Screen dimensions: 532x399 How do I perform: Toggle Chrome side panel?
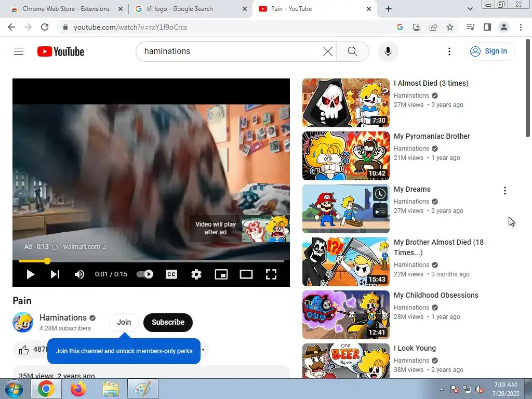pyautogui.click(x=487, y=27)
